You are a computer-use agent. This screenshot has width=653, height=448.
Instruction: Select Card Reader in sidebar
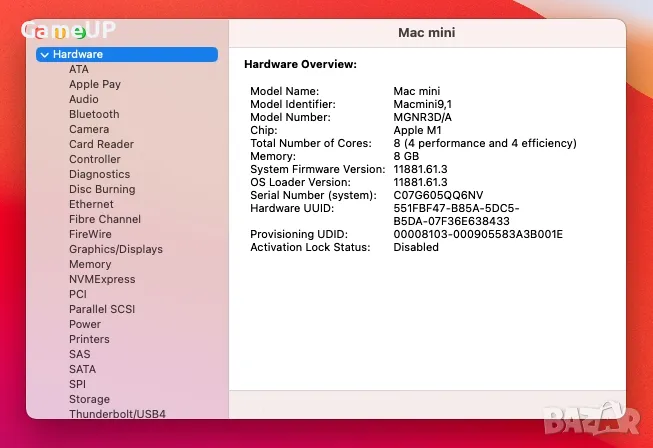click(x=101, y=145)
